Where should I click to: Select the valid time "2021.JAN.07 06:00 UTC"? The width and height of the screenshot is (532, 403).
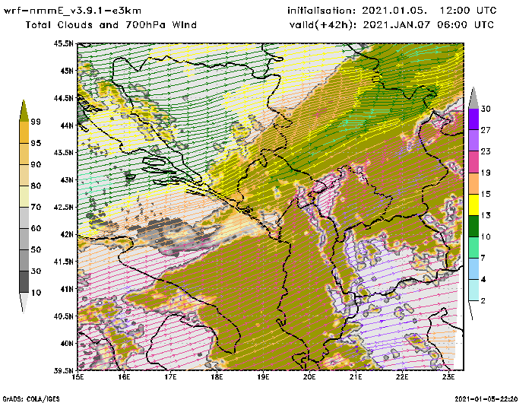click(x=429, y=25)
